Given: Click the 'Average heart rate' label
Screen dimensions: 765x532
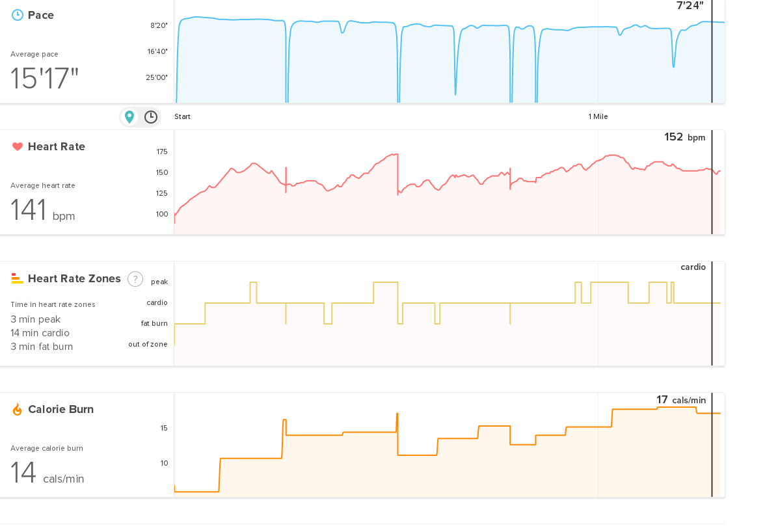Looking at the screenshot, I should (x=43, y=185).
